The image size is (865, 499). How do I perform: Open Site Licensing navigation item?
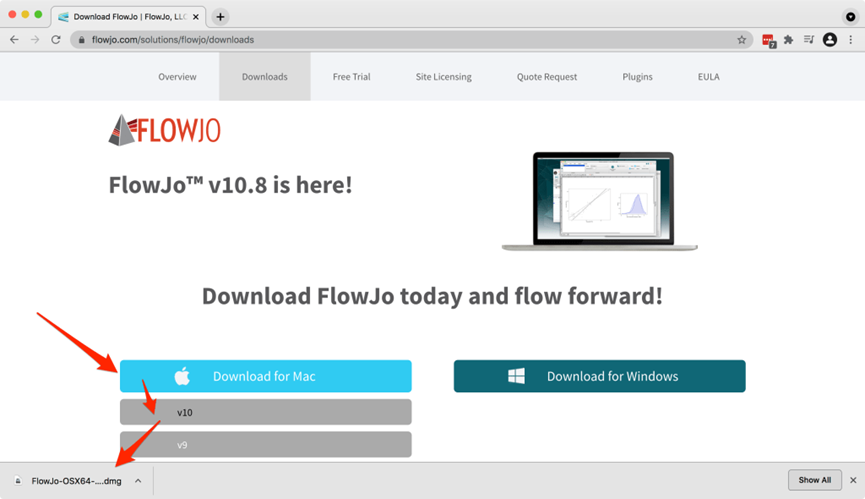(444, 77)
